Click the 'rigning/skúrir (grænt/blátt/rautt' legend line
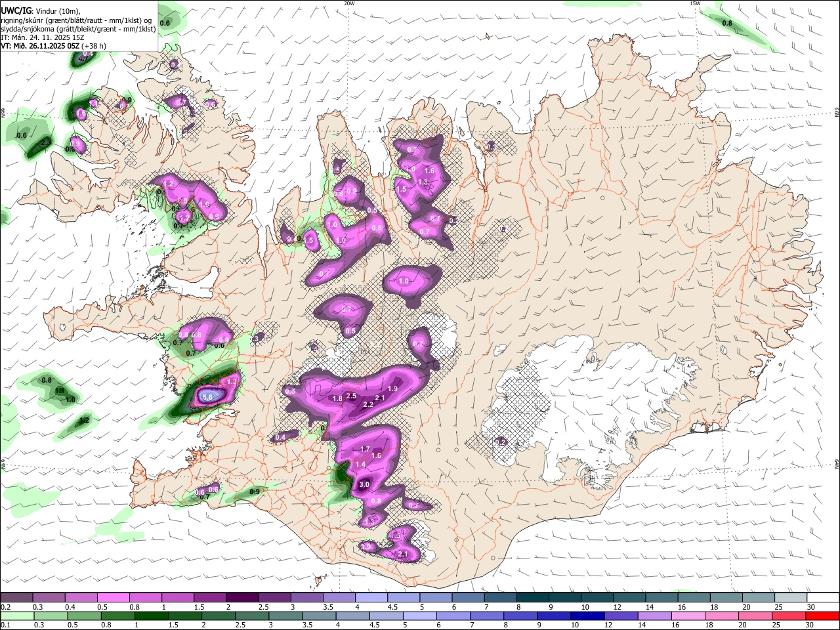Image resolution: width=840 pixels, height=630 pixels. (x=76, y=20)
